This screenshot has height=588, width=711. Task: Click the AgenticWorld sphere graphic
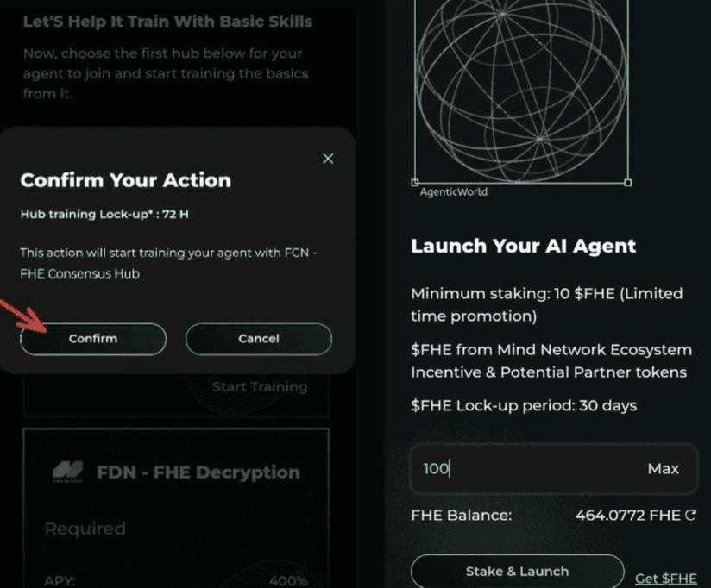tap(521, 91)
